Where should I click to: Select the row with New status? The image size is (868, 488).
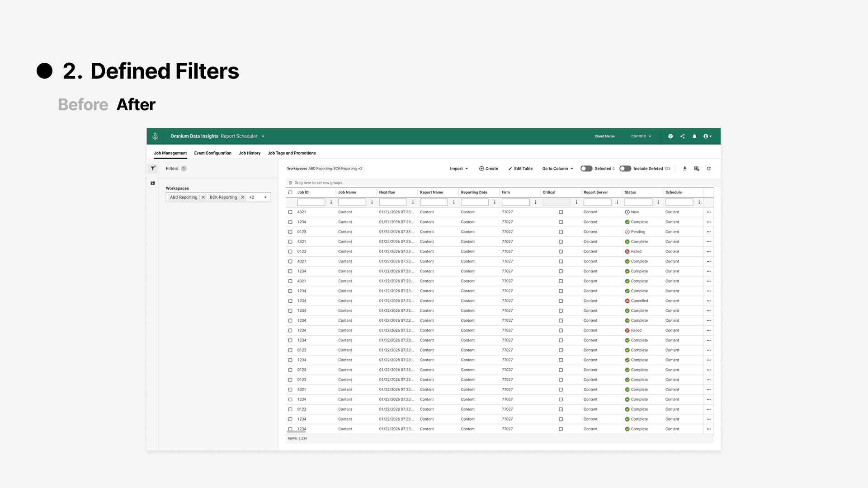point(290,212)
